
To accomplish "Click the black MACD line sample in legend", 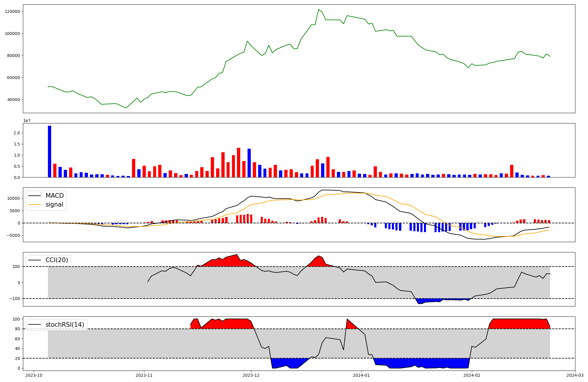I will [x=35, y=196].
